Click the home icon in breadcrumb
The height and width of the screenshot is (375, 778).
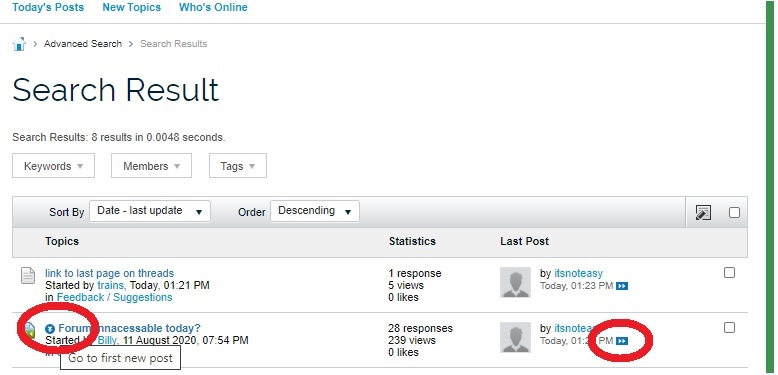(x=19, y=44)
